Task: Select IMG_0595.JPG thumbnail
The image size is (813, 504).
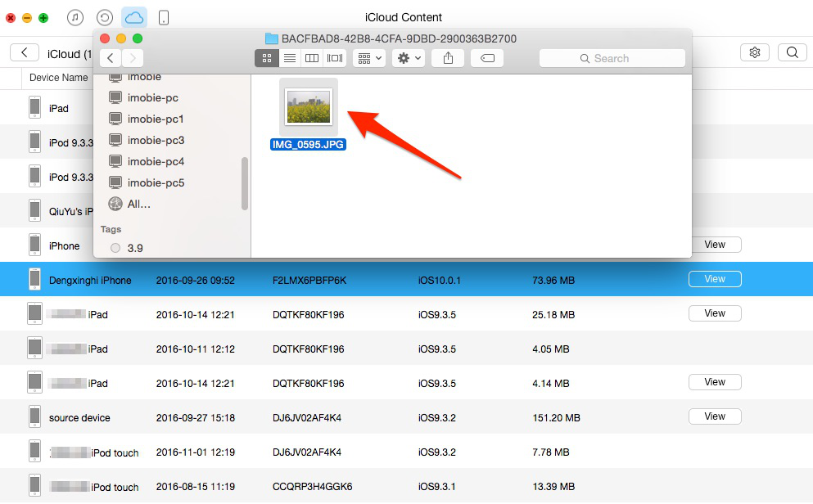Action: pyautogui.click(x=309, y=106)
